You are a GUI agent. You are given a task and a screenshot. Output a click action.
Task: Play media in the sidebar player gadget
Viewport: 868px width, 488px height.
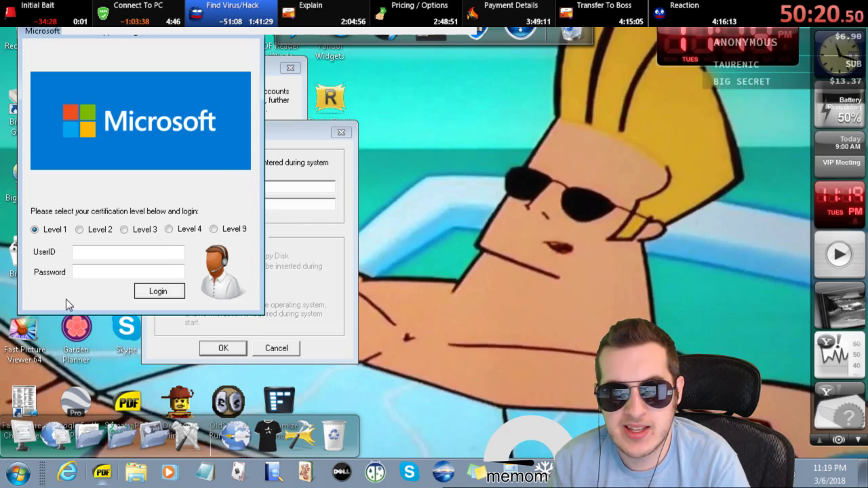pos(840,254)
